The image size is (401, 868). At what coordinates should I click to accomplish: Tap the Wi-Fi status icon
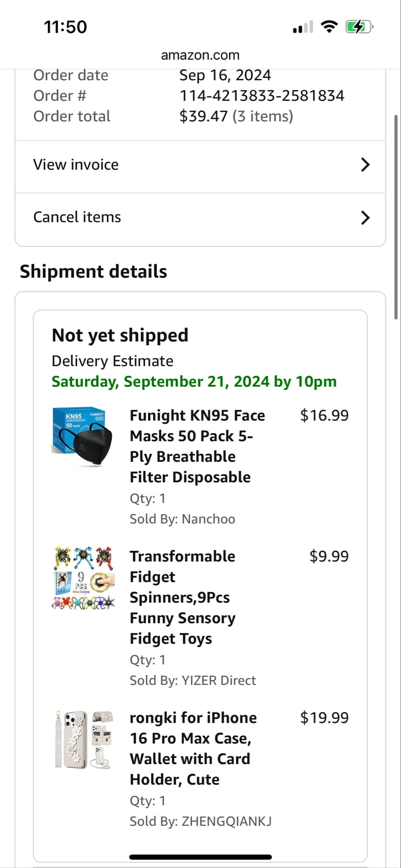pos(329,27)
